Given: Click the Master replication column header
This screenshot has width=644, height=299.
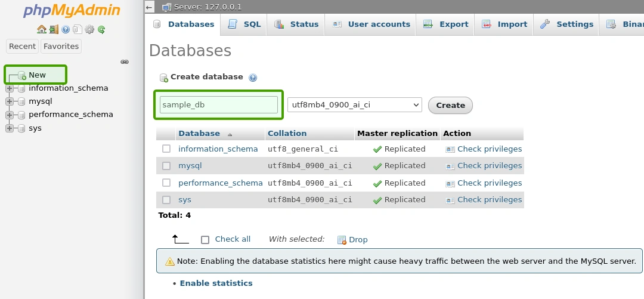Looking at the screenshot, I should (397, 133).
